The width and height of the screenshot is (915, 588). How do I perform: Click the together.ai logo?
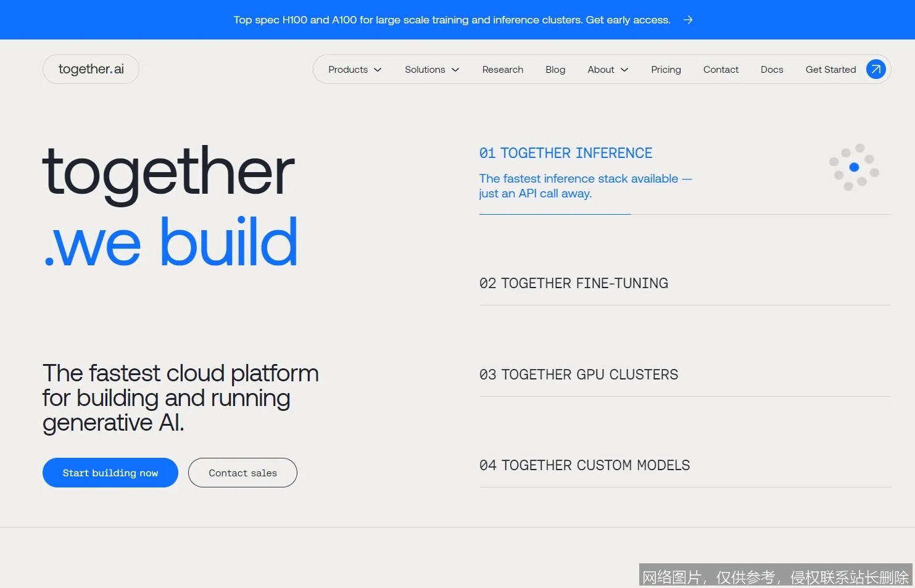(91, 69)
